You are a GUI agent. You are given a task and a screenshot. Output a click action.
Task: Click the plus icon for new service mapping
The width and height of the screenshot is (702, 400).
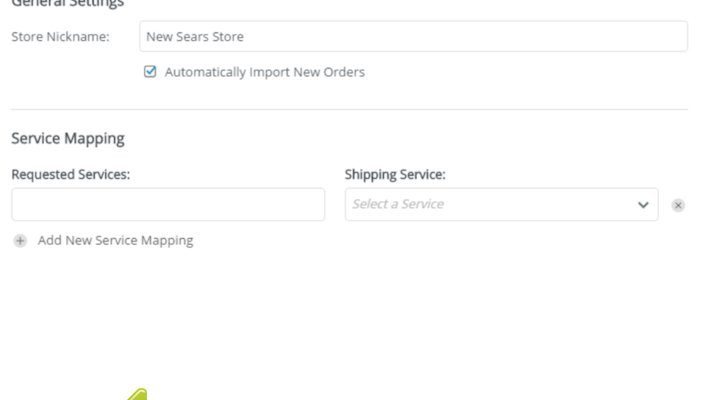point(20,241)
